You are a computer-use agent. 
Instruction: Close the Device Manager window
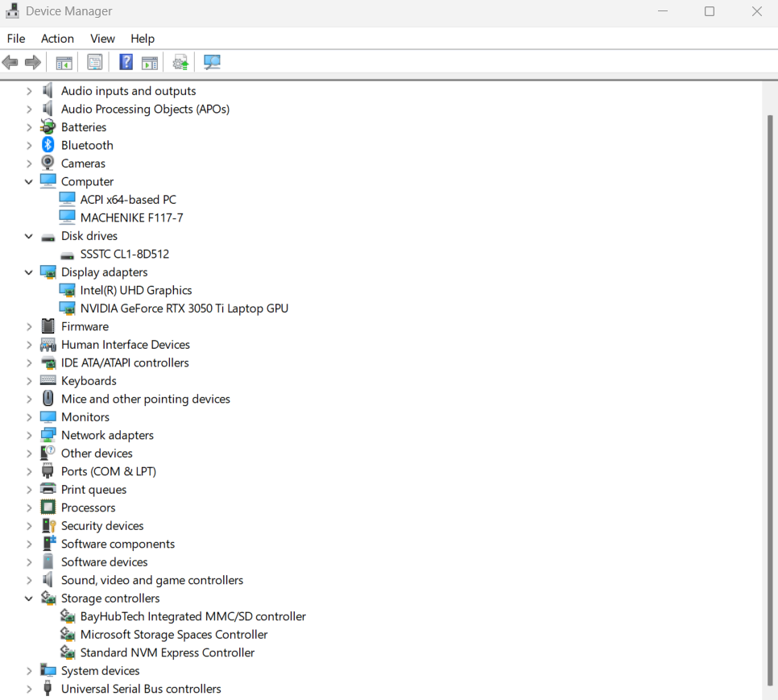tap(757, 11)
